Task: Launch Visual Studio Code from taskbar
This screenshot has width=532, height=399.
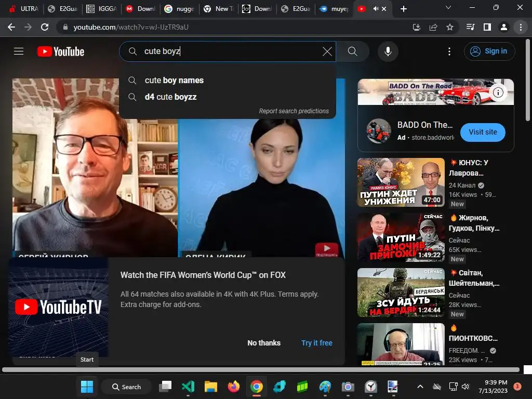Action: [188, 387]
